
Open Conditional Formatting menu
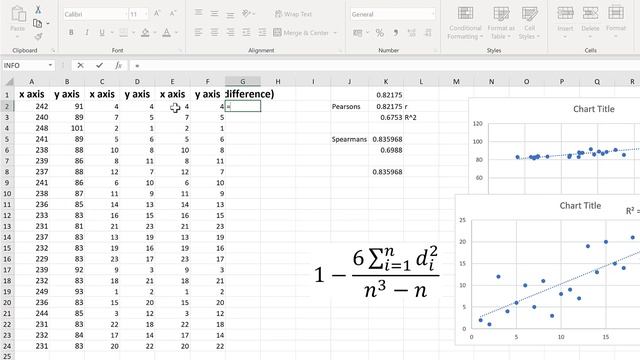[x=465, y=23]
